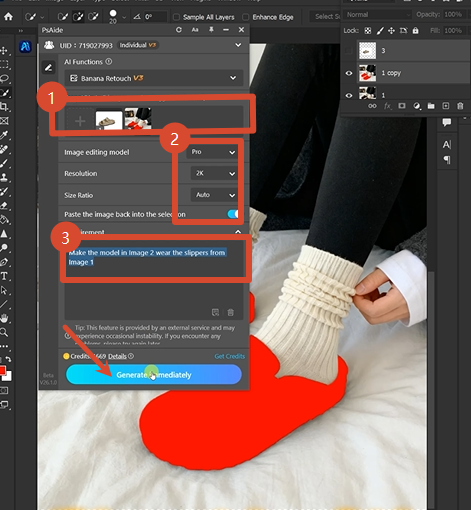
Task: Hide the '1 copy' layer
Action: (349, 73)
